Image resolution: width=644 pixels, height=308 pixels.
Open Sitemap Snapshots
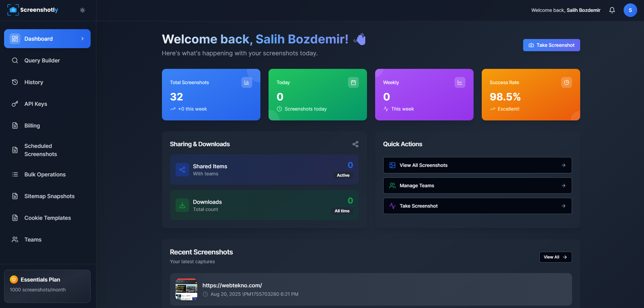click(47, 196)
